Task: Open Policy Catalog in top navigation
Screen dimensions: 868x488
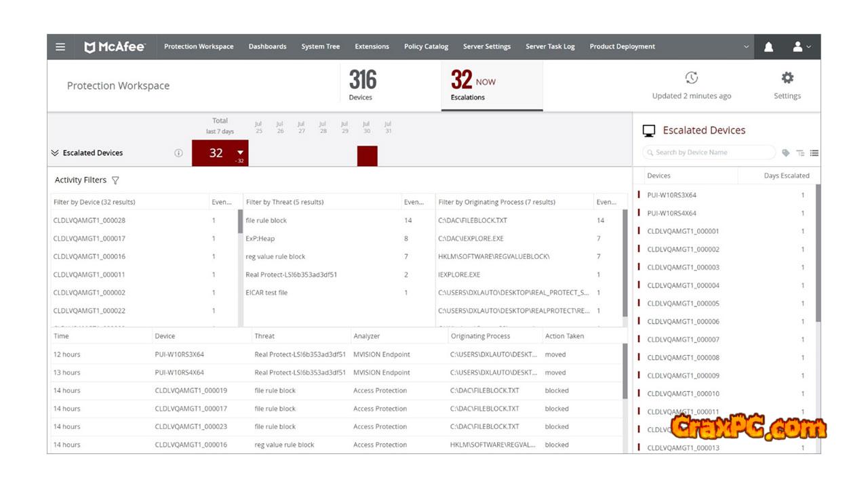Action: (x=426, y=47)
